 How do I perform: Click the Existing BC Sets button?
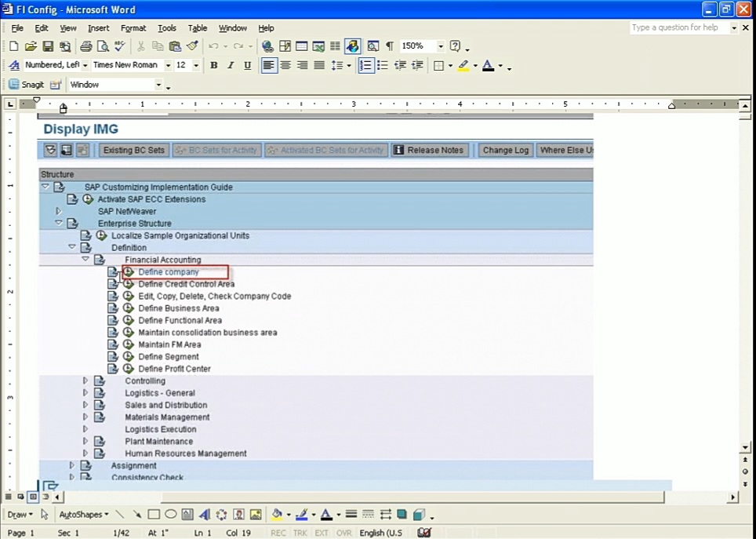coord(133,150)
